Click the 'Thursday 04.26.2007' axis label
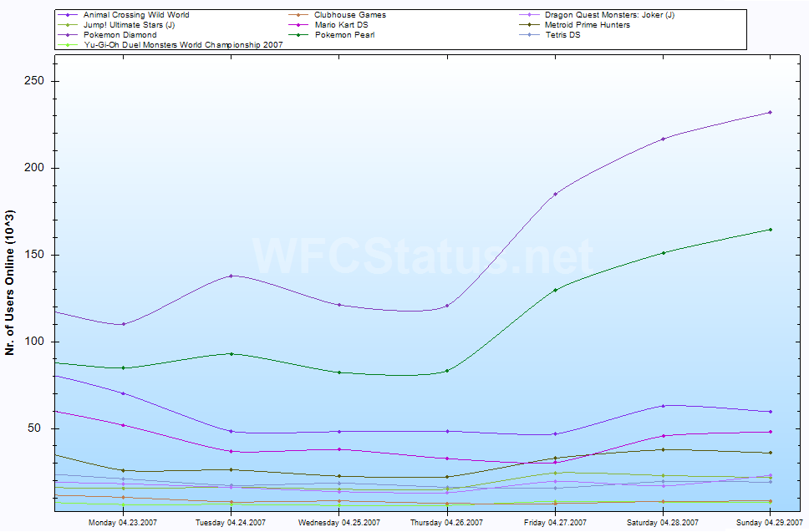Screen dimensions: 809x532 (x=447, y=522)
